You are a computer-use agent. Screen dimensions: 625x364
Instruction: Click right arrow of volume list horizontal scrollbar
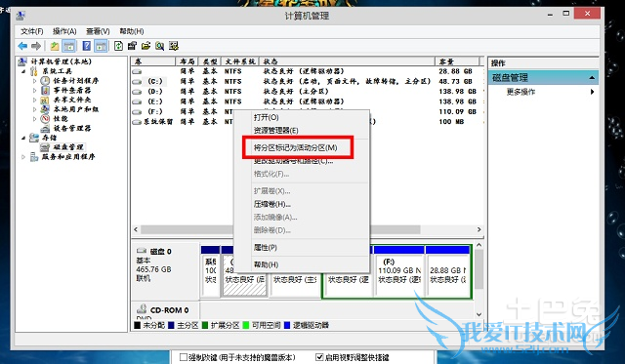[x=479, y=229]
